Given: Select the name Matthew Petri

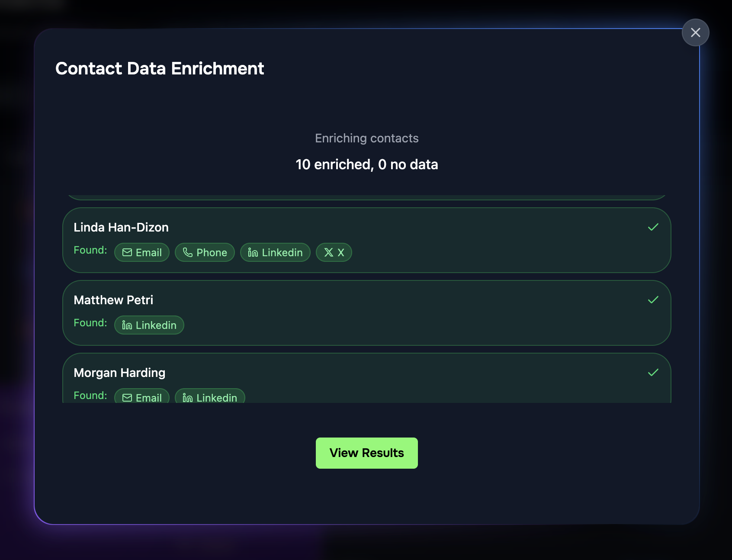Looking at the screenshot, I should click(113, 300).
